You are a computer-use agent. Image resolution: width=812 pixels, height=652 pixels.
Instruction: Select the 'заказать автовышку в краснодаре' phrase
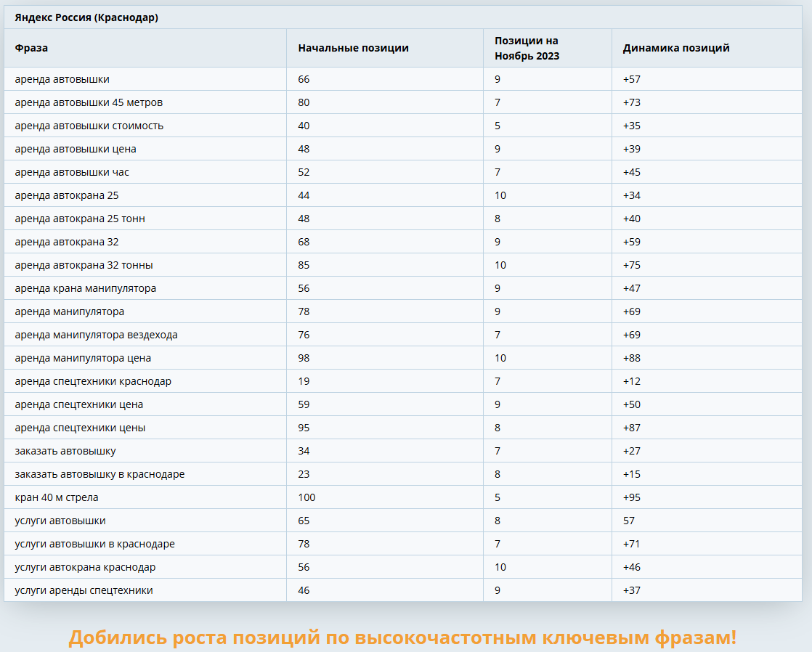coord(100,474)
